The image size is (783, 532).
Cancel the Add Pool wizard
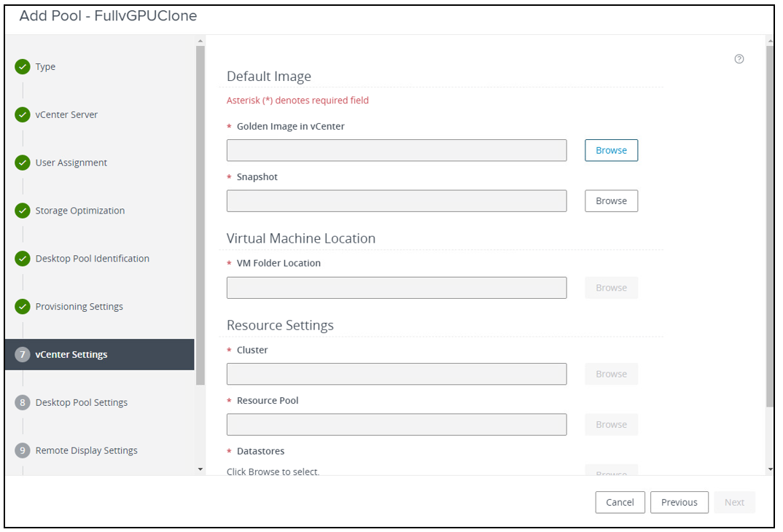click(x=620, y=502)
